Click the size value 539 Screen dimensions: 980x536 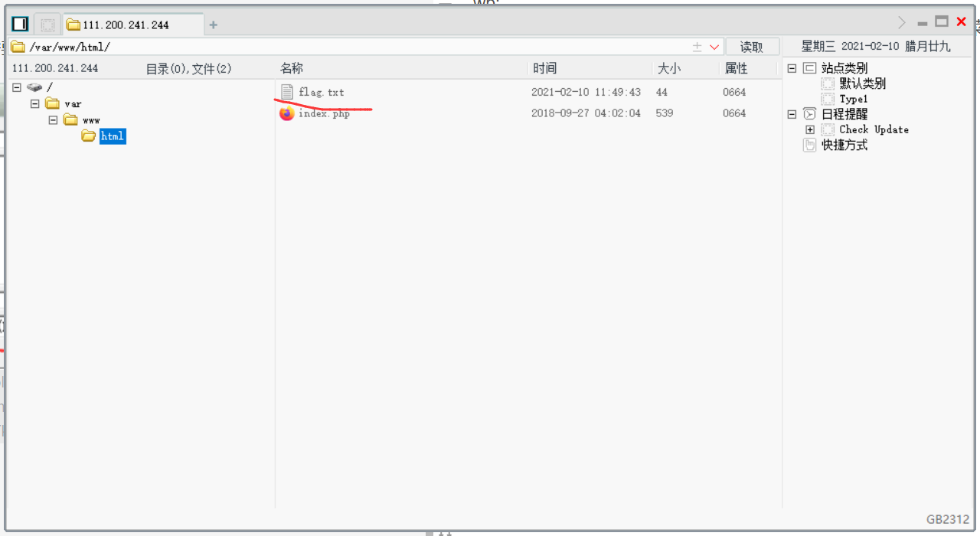tap(665, 113)
